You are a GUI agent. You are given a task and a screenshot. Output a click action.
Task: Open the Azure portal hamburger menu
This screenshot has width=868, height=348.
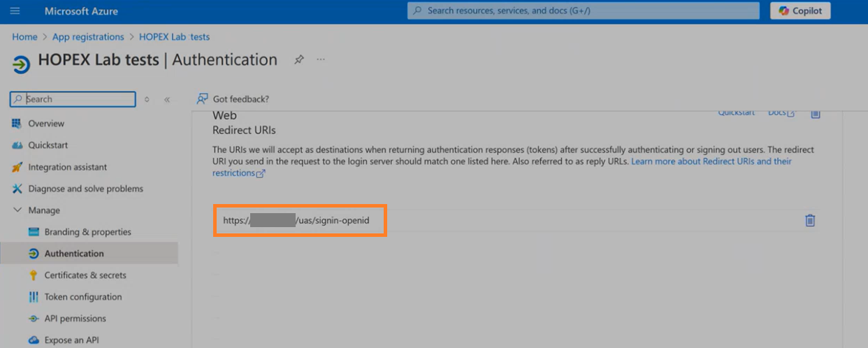click(x=15, y=11)
